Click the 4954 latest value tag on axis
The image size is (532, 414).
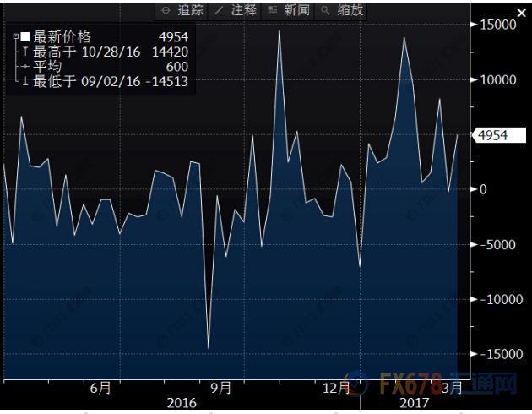click(500, 135)
